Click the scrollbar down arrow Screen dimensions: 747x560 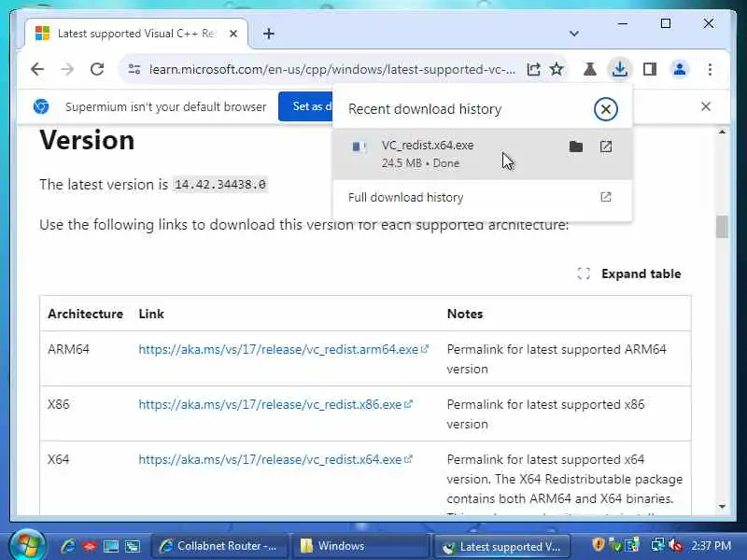pos(722,507)
